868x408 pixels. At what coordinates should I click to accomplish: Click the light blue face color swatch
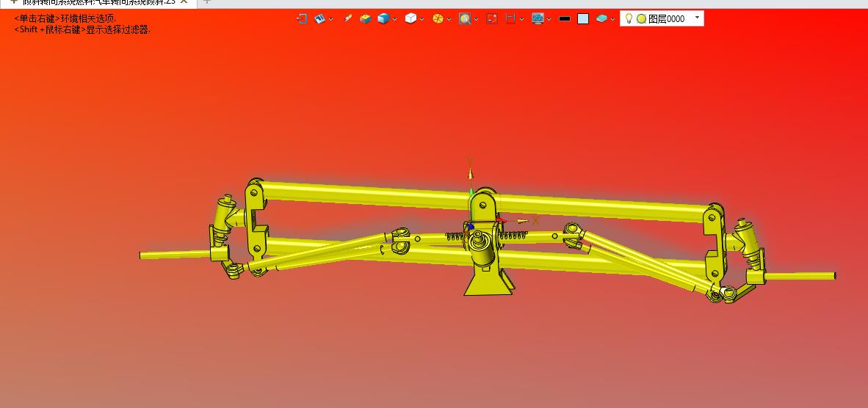583,19
